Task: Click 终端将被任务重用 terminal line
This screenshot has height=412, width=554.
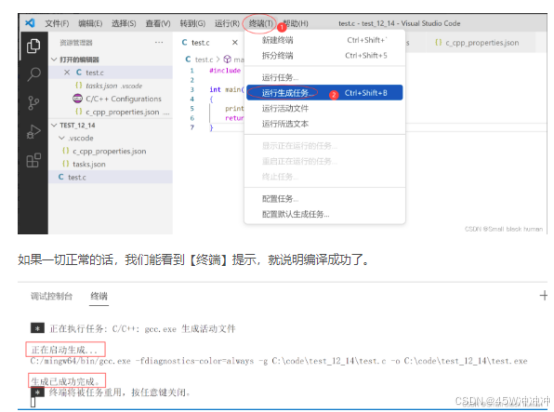Action: (x=120, y=392)
